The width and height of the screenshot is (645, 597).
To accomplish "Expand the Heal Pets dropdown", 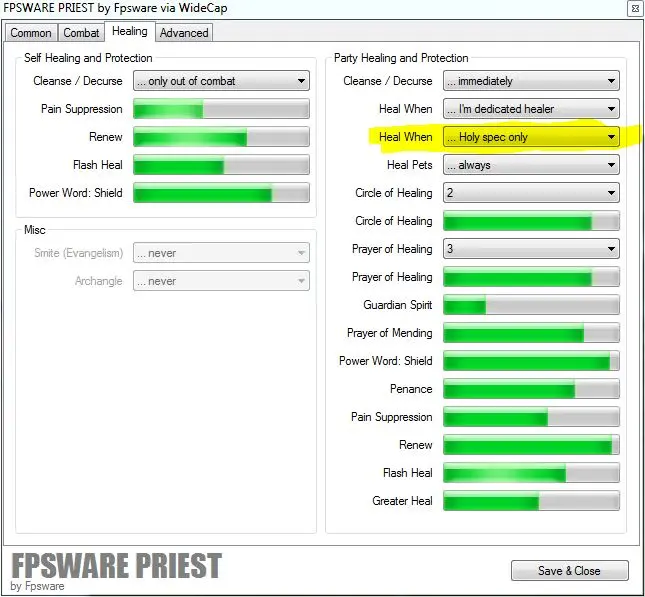I will [531, 165].
